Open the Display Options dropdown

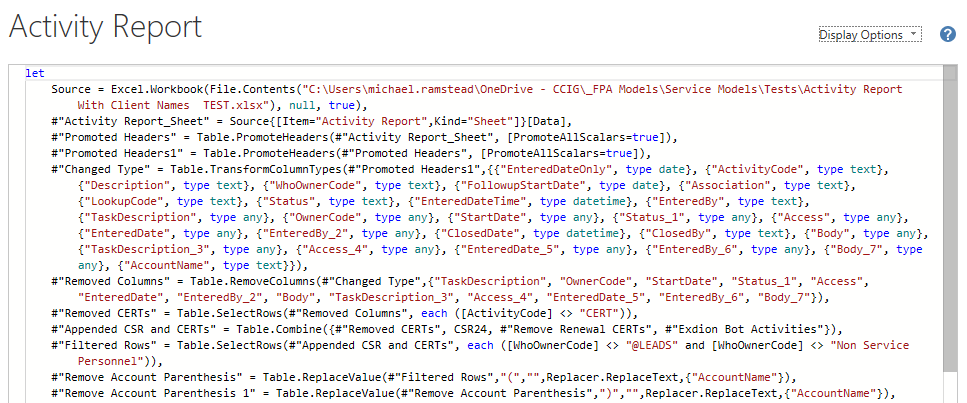point(870,35)
